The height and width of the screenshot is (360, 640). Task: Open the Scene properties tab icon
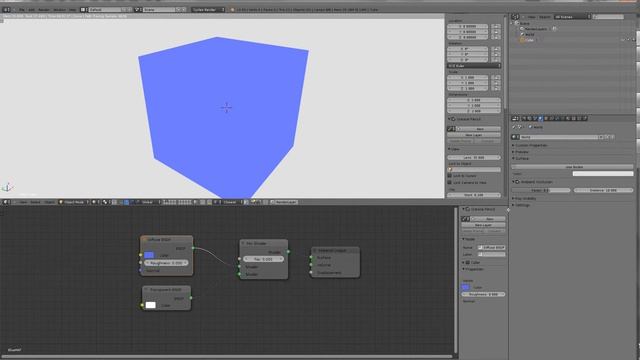[x=535, y=118]
